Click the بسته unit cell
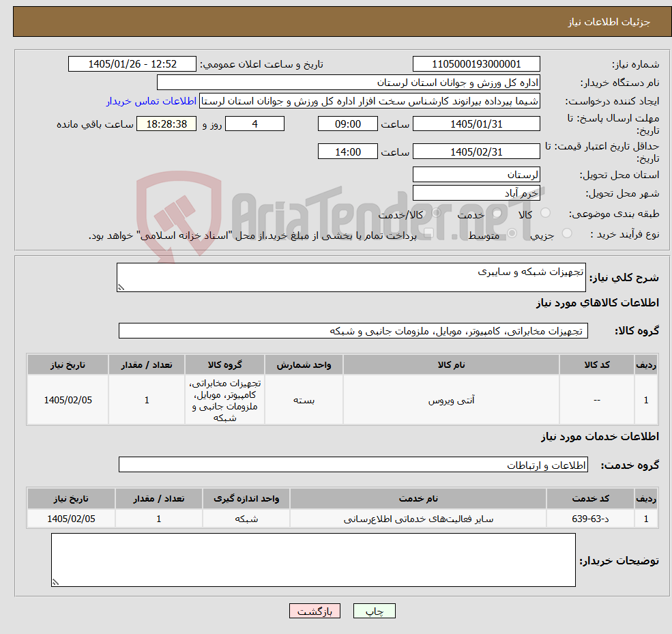The image size is (672, 634). [304, 400]
